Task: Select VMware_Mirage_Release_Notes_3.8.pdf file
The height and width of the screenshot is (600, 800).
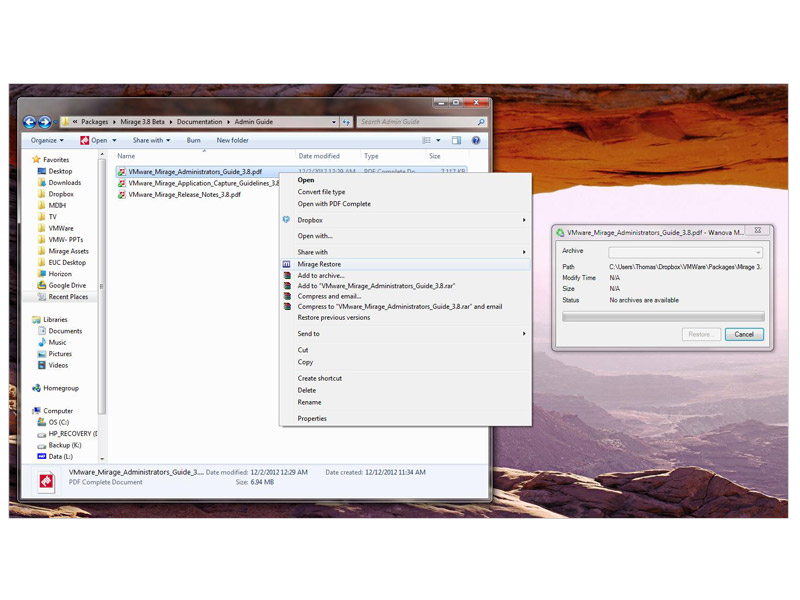Action: 184,195
